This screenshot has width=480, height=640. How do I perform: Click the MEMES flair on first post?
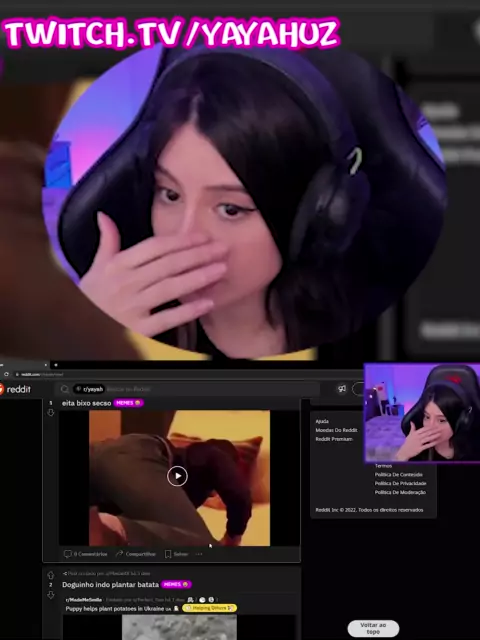tap(128, 403)
